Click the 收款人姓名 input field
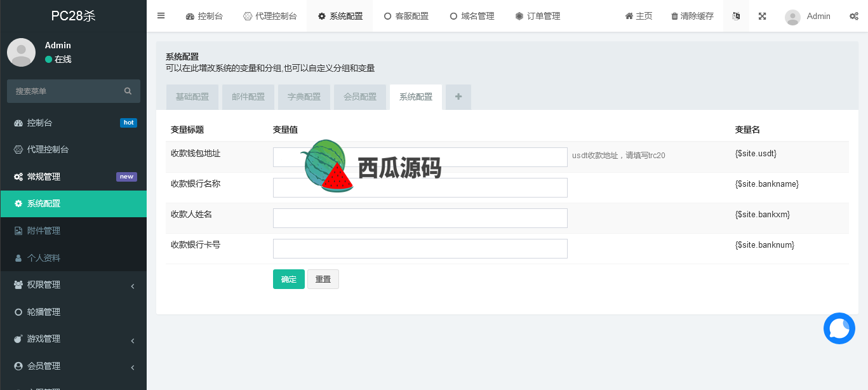Image resolution: width=868 pixels, height=390 pixels. pos(420,219)
